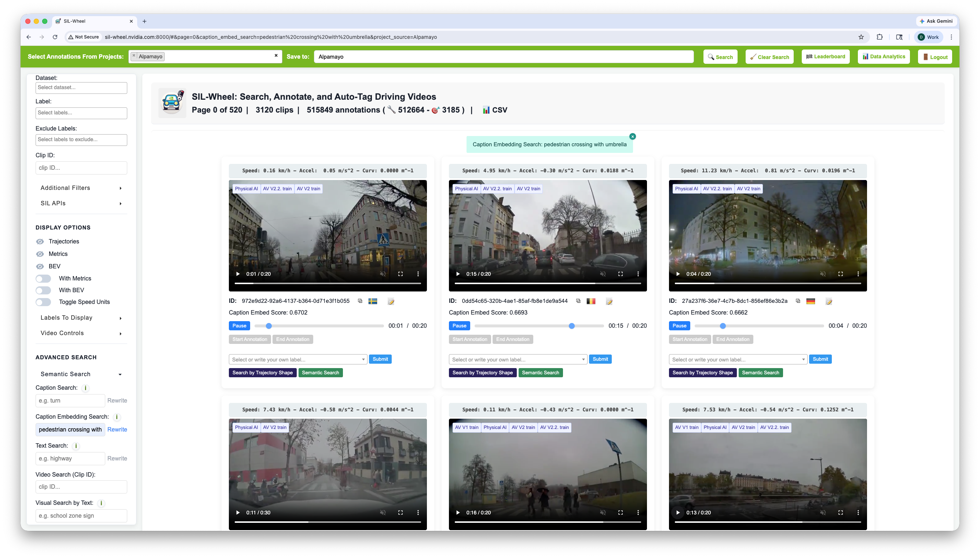This screenshot has height=558, width=980.
Task: Click the Caption Search input field
Action: [x=70, y=401]
